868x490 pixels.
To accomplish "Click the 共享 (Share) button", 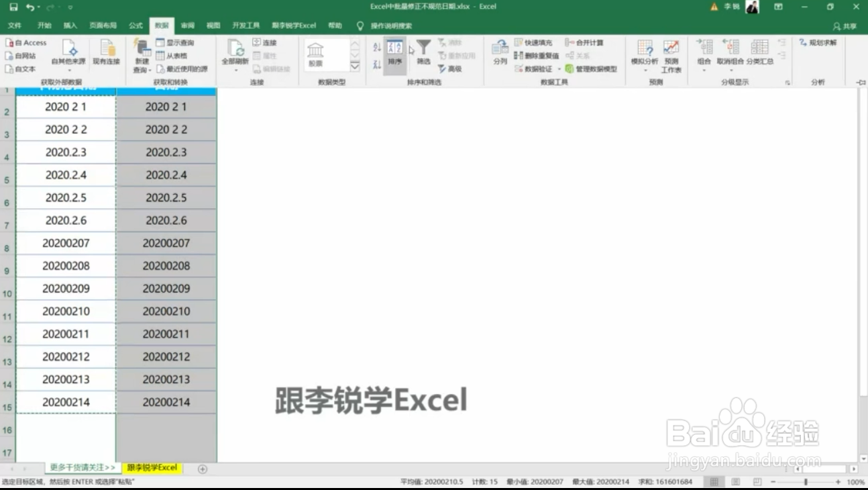I will point(845,26).
